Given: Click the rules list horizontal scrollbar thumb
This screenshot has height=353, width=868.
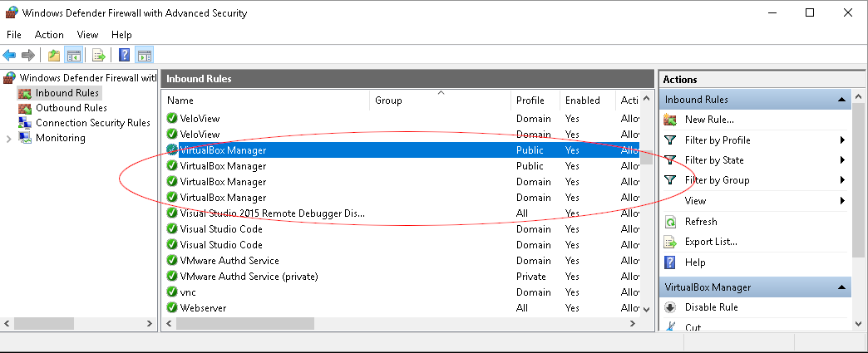Looking at the screenshot, I should (x=244, y=323).
